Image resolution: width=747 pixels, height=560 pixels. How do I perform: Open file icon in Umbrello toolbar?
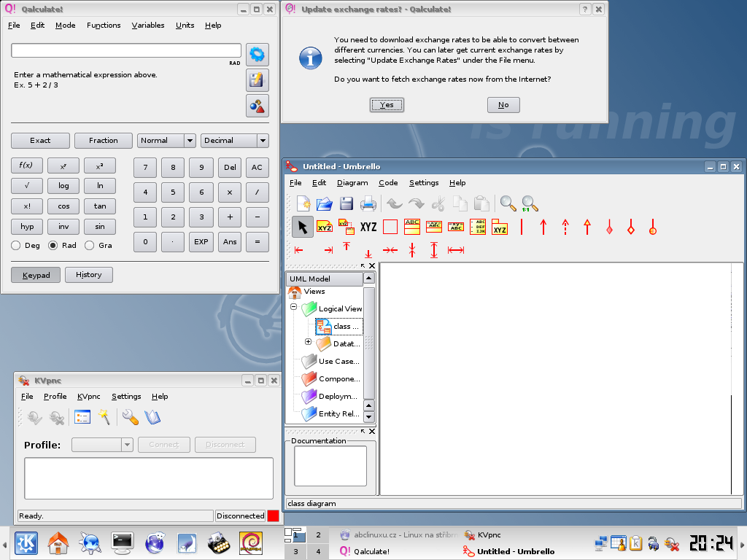click(325, 204)
